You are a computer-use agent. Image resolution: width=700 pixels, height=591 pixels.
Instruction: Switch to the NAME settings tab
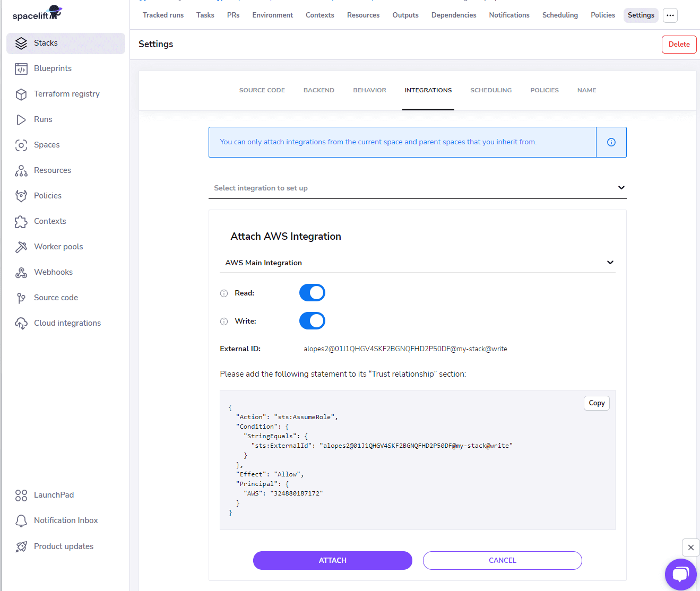click(x=587, y=90)
